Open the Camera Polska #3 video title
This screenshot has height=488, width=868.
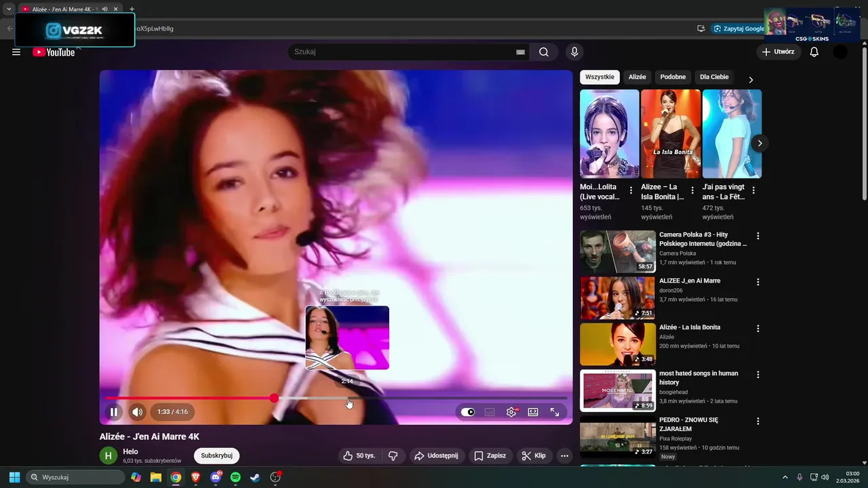pyautogui.click(x=703, y=239)
